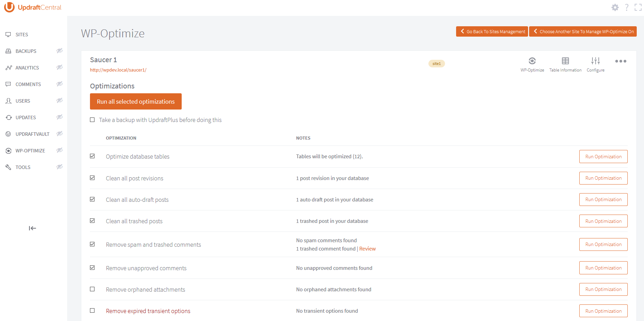Click the Remove unapproved comments label
The width and height of the screenshot is (644, 321).
click(x=146, y=268)
